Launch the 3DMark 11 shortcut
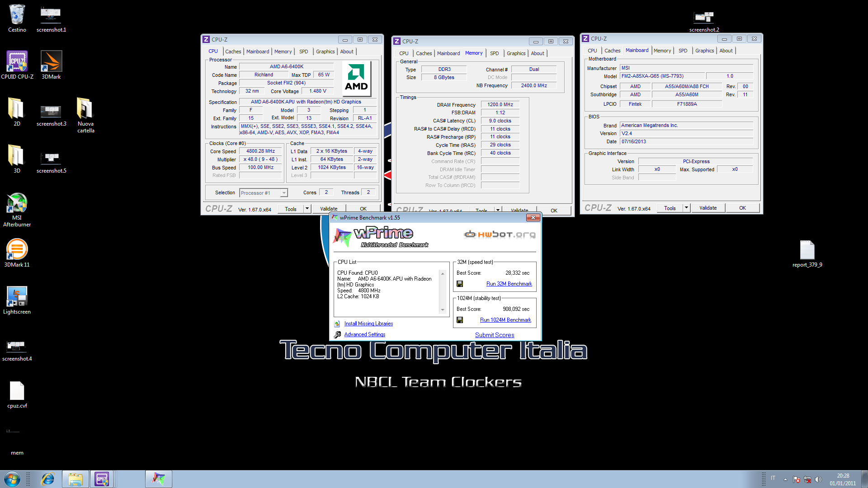This screenshot has height=488, width=868. 17,253
